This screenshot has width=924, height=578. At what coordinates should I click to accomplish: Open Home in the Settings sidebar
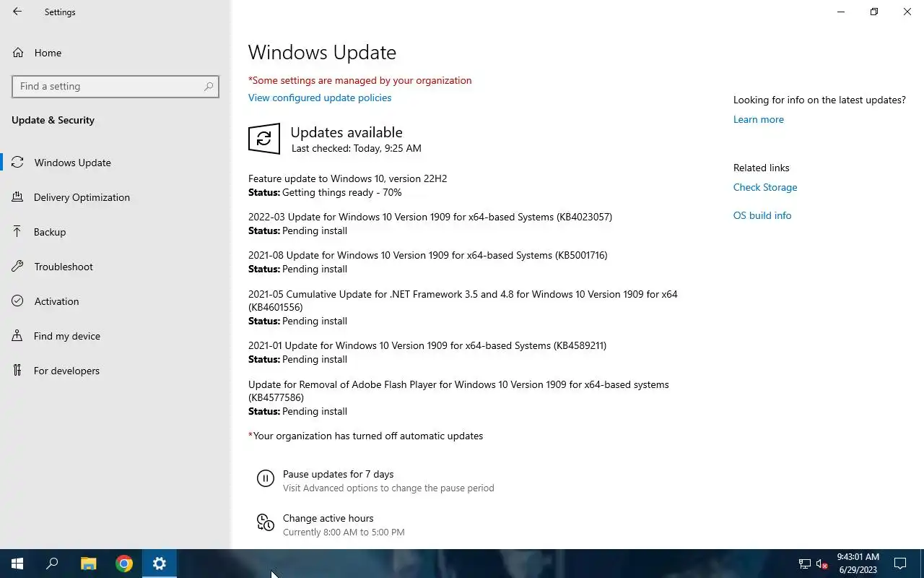[115, 53]
